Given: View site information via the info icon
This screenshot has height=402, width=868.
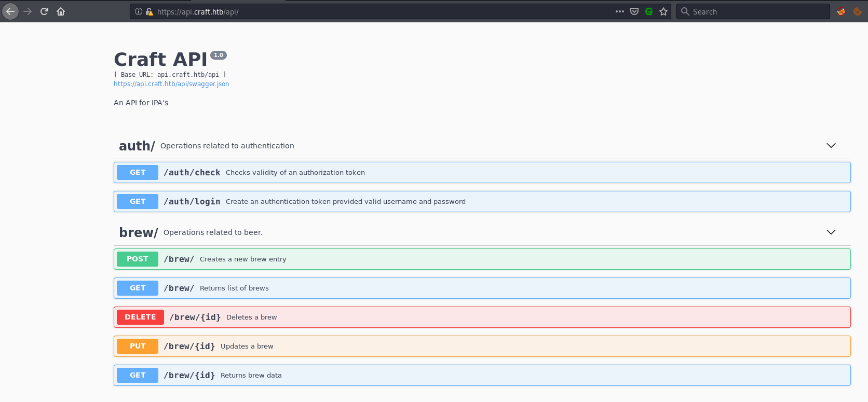Looking at the screenshot, I should (x=139, y=11).
